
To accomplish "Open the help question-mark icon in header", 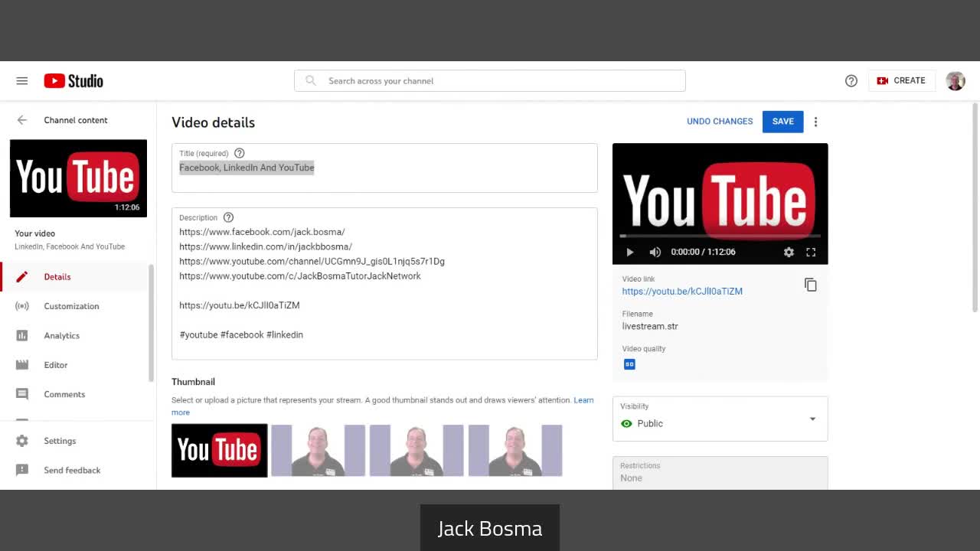I will pyautogui.click(x=851, y=80).
